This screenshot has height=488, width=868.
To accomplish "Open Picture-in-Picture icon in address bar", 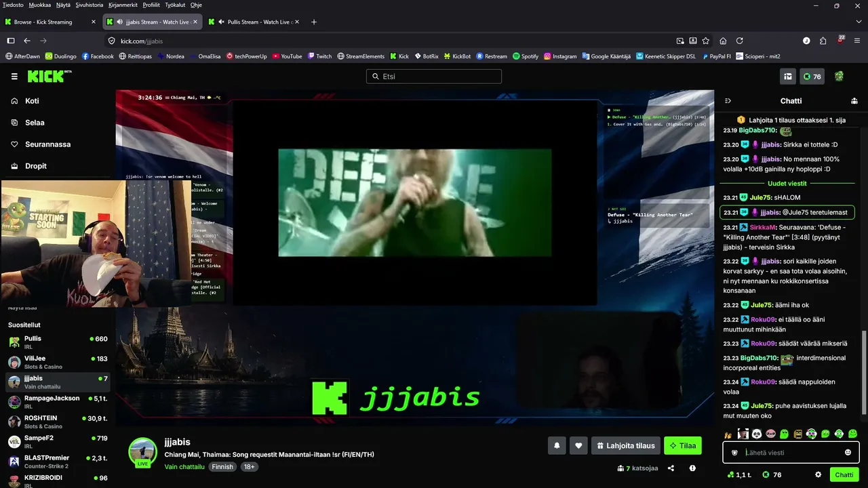I will point(680,41).
